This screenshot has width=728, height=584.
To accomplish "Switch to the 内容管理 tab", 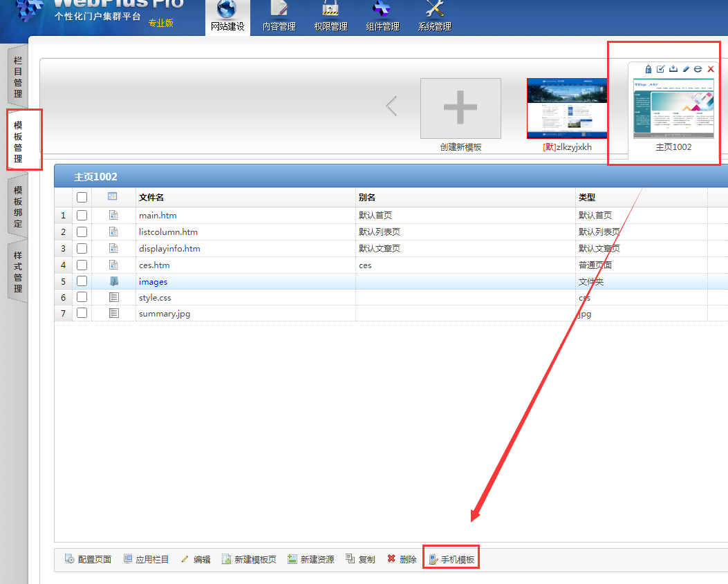I will 279,17.
